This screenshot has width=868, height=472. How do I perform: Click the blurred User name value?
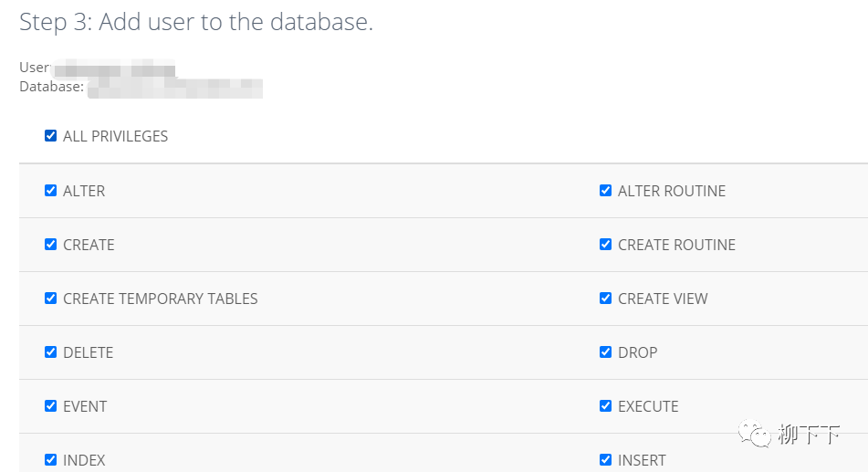tap(114, 68)
